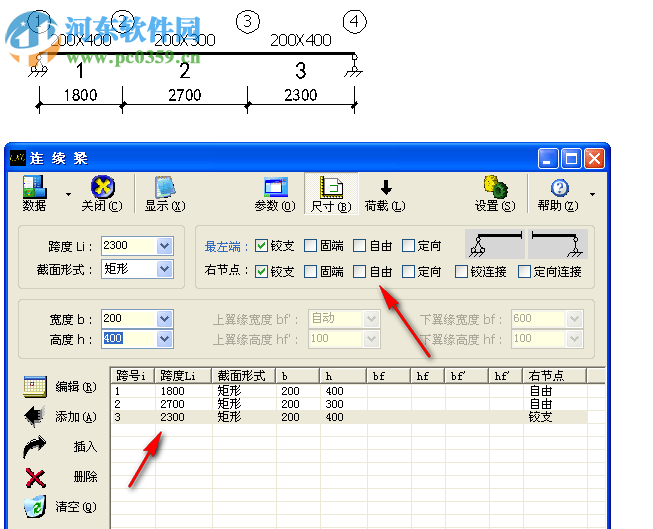This screenshot has height=529, width=653.
Task: Open the 设置(S) settings gear icon
Action: point(495,193)
